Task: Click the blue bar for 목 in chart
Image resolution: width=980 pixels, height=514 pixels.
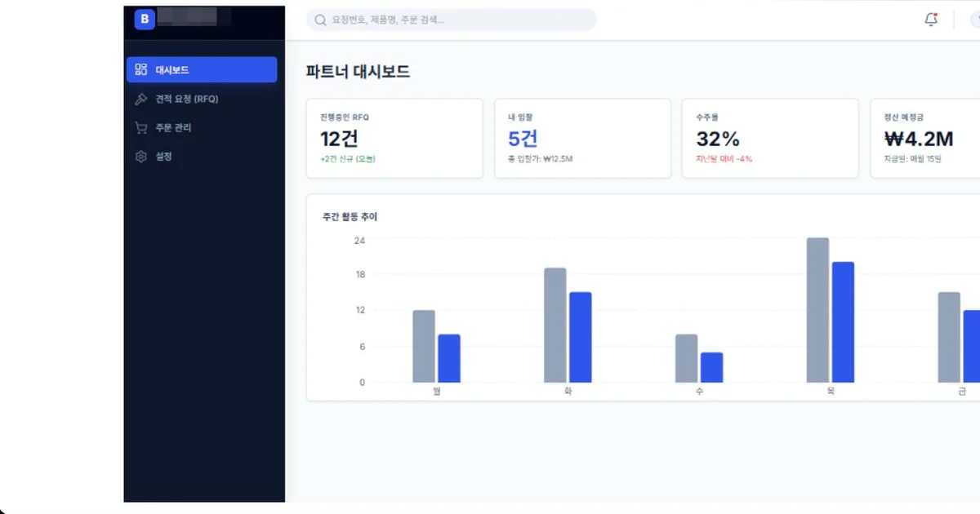Action: click(x=843, y=322)
